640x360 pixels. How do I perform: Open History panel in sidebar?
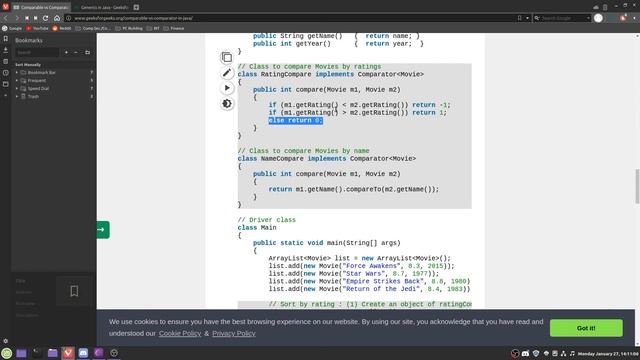(5, 73)
